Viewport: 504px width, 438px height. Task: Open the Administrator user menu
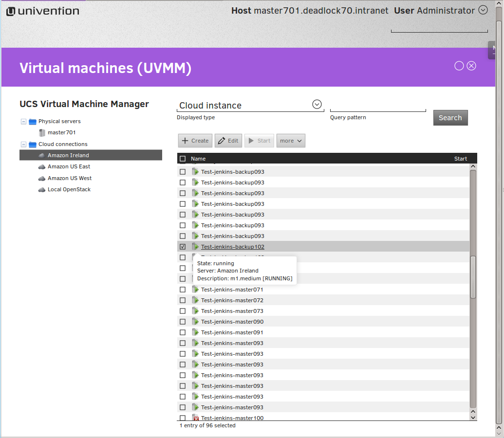click(483, 10)
